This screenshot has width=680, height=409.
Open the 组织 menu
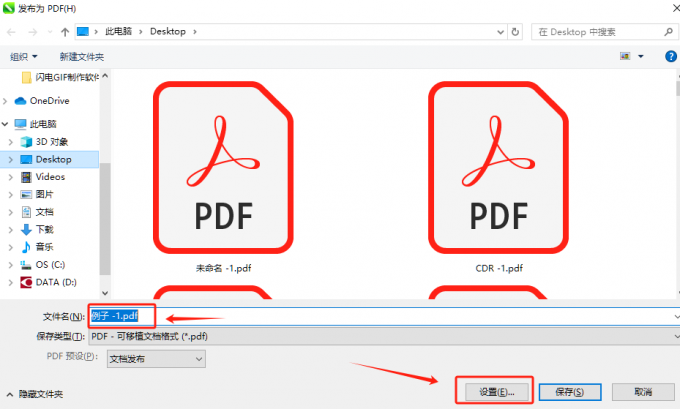pyautogui.click(x=23, y=57)
